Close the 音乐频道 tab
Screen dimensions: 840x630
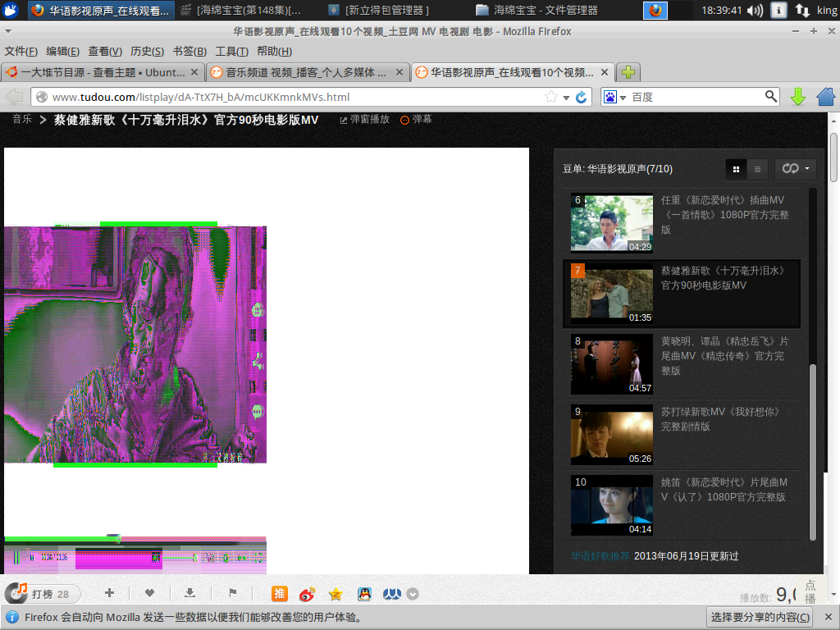pyautogui.click(x=399, y=72)
